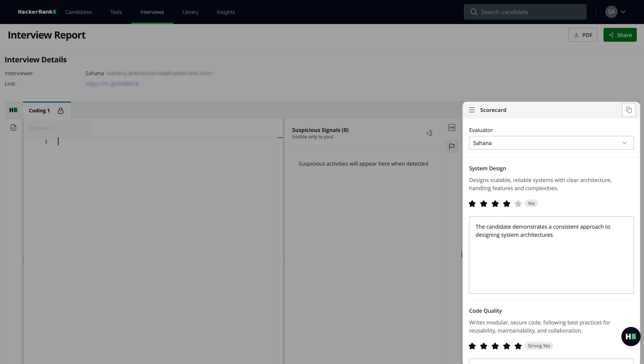Collapse the Suspicious Signals panel
The image size is (644, 364).
click(x=429, y=133)
